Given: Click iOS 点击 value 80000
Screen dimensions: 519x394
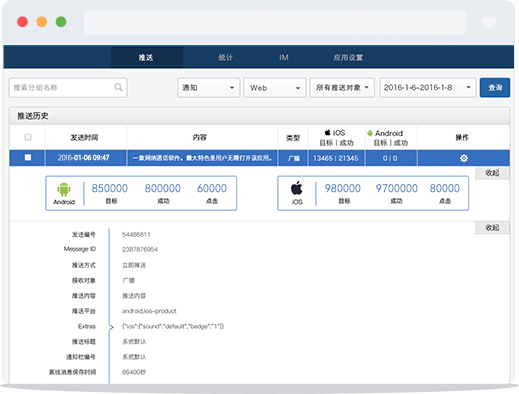Looking at the screenshot, I should coord(445,188).
